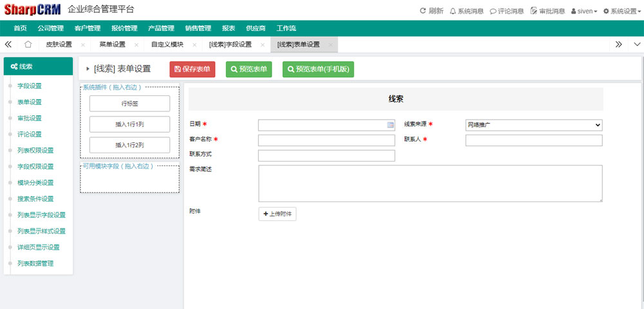Switch to the [线索]字段设置 tab
The width and height of the screenshot is (644, 309).
[x=230, y=44]
